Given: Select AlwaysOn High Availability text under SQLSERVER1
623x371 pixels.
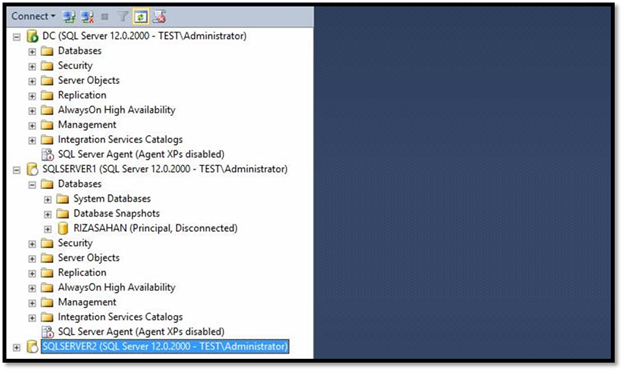Looking at the screenshot, I should click(x=116, y=287).
